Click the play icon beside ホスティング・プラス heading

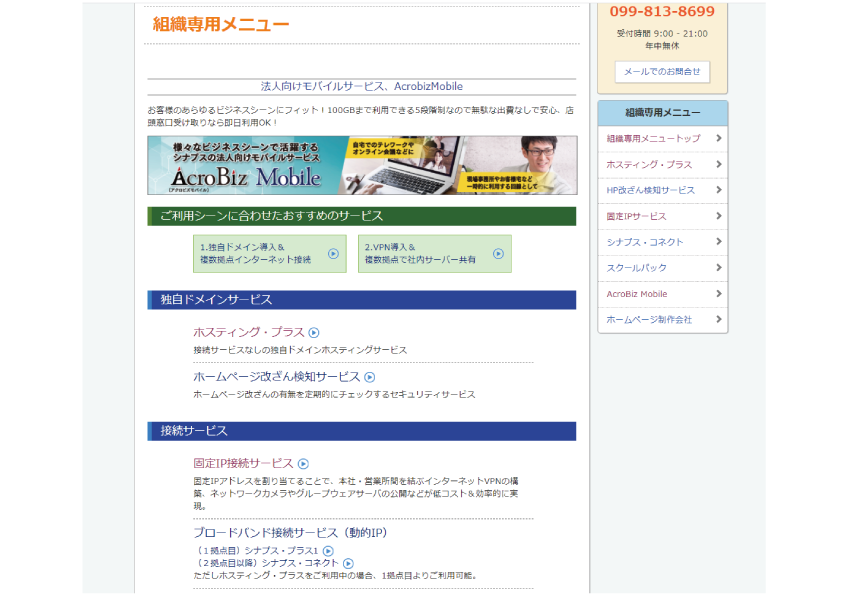coord(314,333)
